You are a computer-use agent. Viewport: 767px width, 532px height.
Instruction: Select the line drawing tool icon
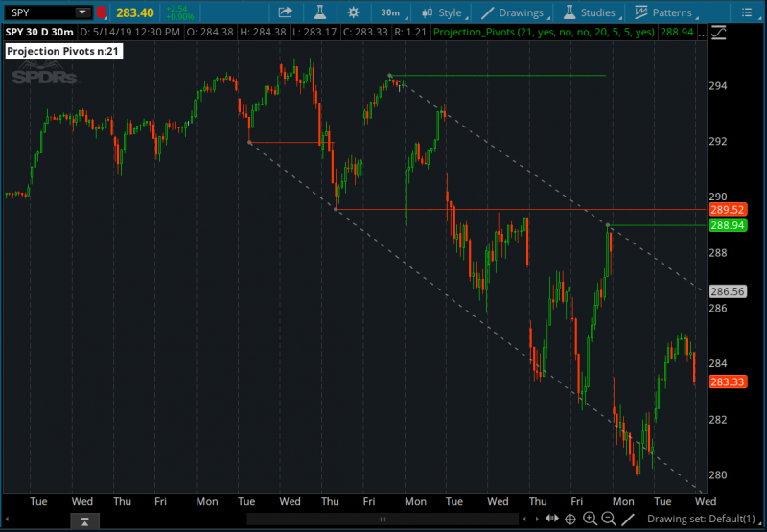coord(628,519)
